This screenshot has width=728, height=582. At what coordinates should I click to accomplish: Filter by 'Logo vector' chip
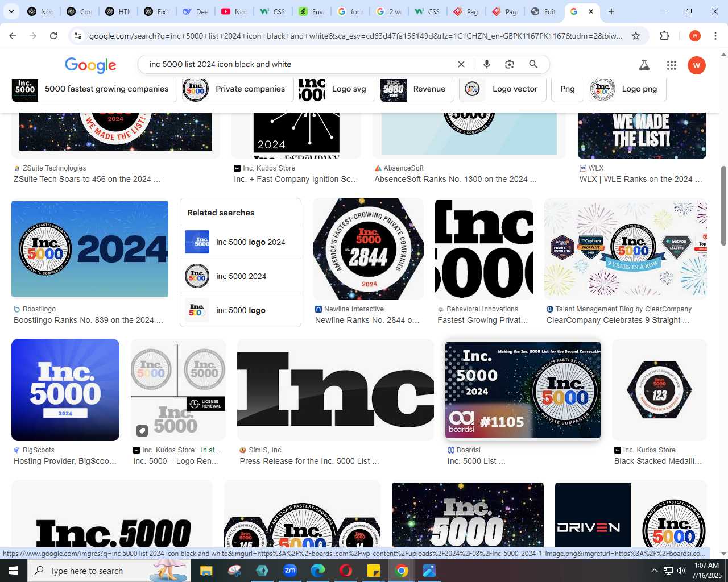coord(503,89)
